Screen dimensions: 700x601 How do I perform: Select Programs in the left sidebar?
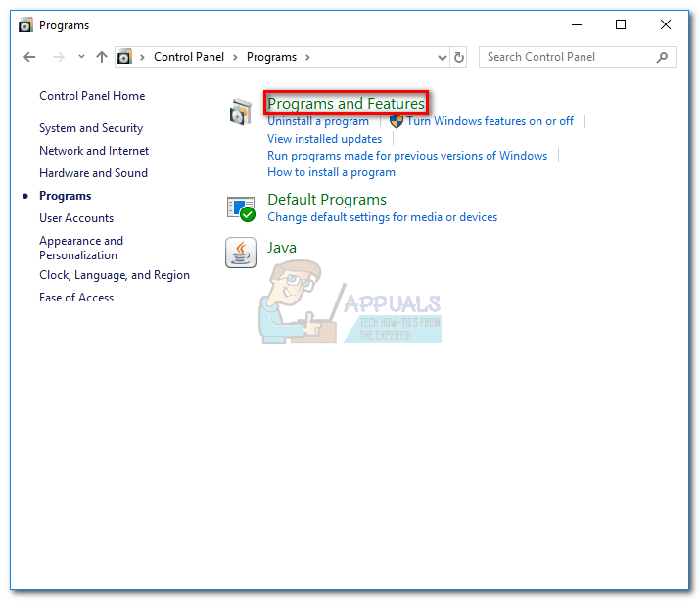point(66,196)
